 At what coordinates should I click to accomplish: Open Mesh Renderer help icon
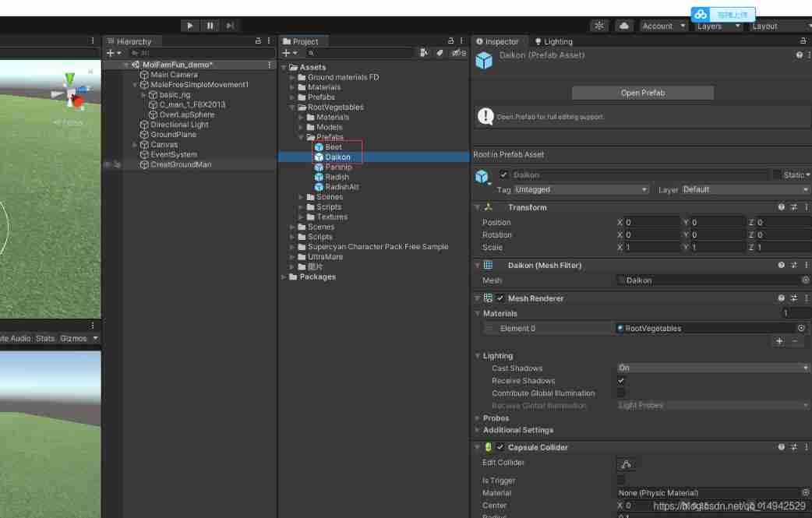click(781, 298)
